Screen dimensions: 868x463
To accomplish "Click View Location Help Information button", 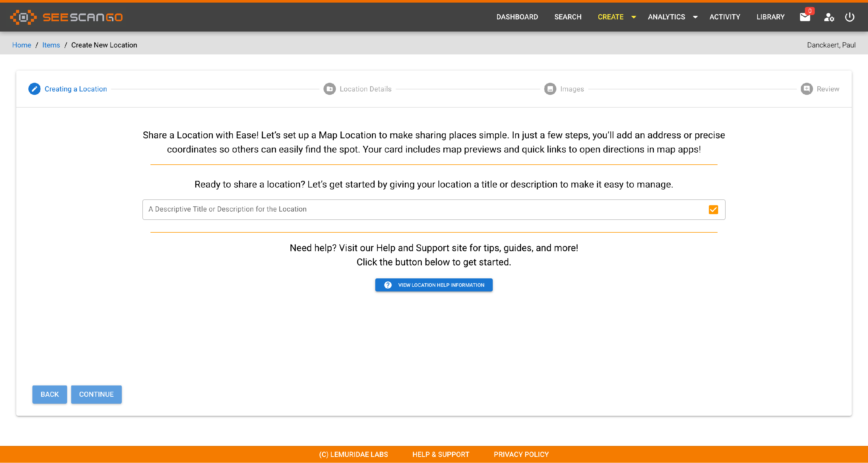I will pyautogui.click(x=434, y=285).
